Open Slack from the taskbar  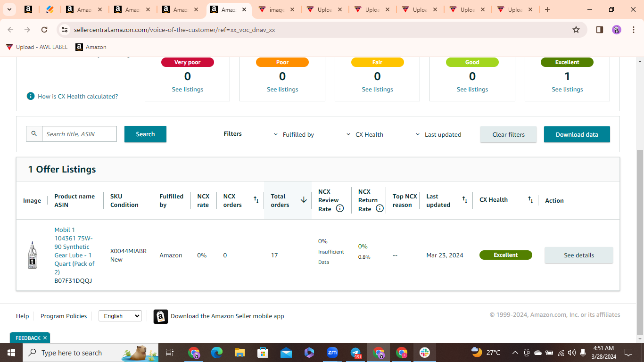425,353
